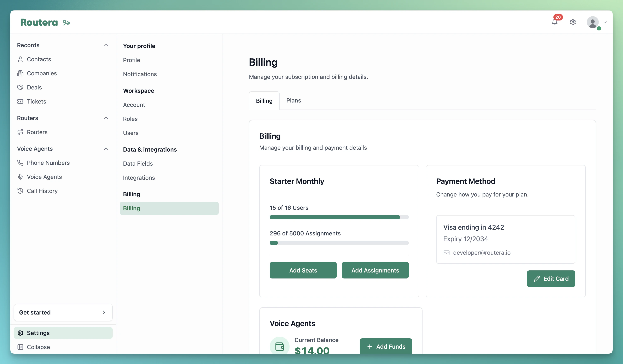Viewport: 623px width, 364px height.
Task: Select Billing in settings menu
Action: [169, 208]
